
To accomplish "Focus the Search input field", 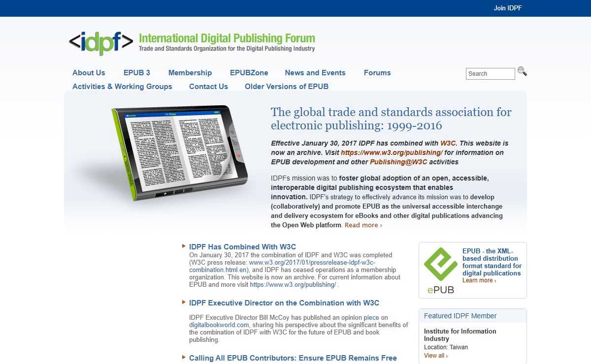I will [490, 74].
